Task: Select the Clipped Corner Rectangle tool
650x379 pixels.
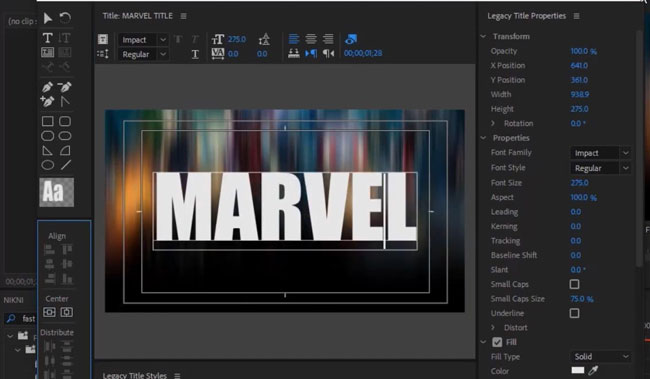Action: coord(48,136)
